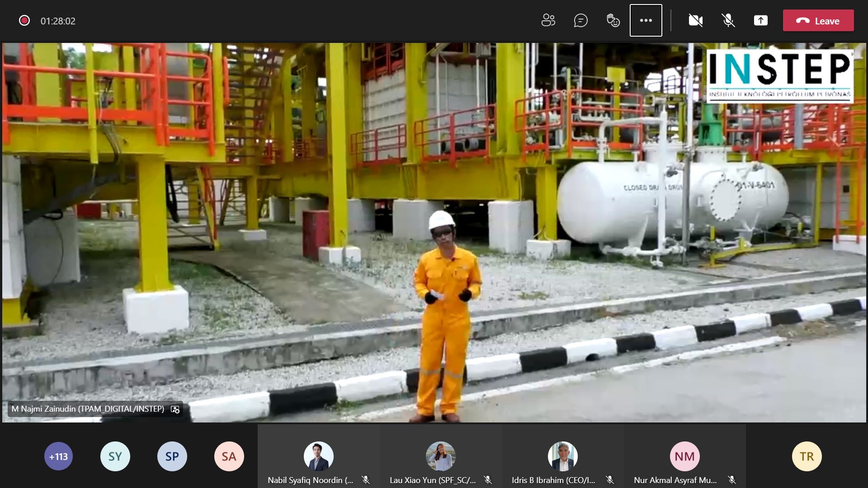Select Idris B Ibrahim's video tile
This screenshot has height=488, width=868.
(x=562, y=456)
